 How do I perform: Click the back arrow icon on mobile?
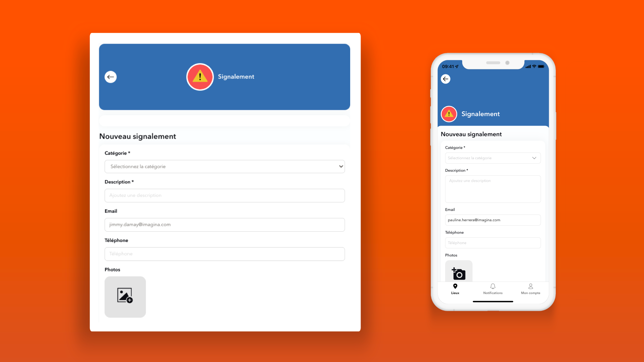tap(446, 79)
